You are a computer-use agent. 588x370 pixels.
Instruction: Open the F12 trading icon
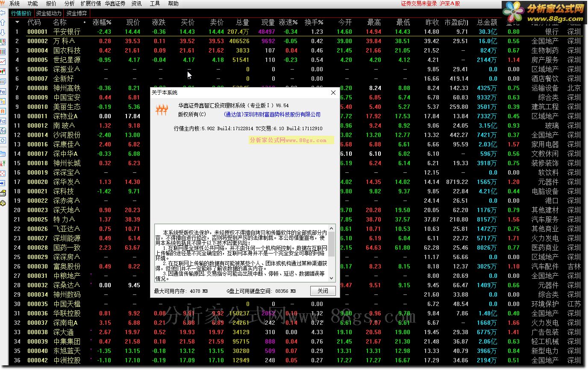click(x=3, y=121)
